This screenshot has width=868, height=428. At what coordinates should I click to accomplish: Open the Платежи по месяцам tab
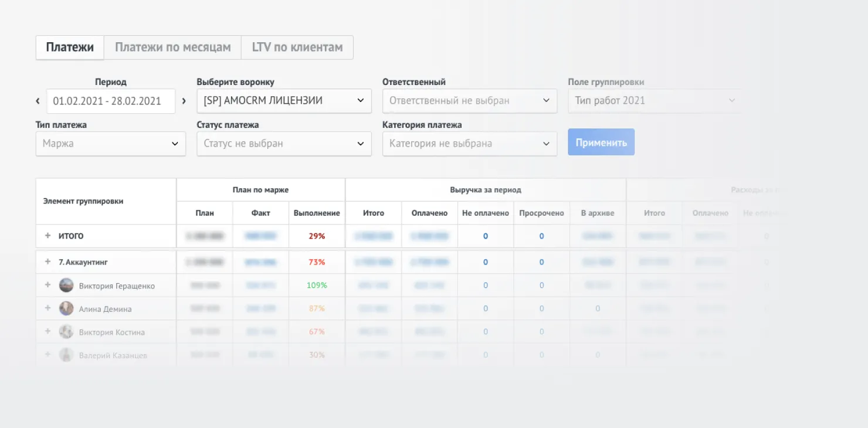pyautogui.click(x=172, y=47)
